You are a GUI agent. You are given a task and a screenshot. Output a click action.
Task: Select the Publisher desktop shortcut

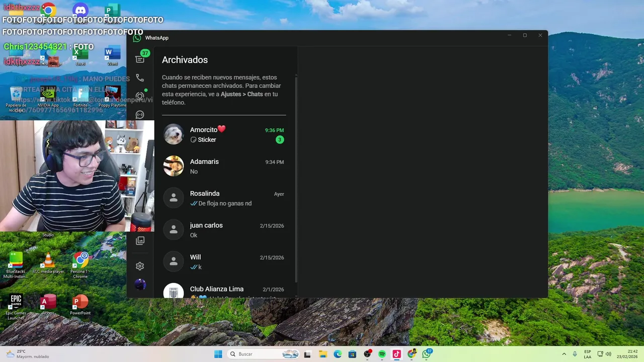[113, 13]
